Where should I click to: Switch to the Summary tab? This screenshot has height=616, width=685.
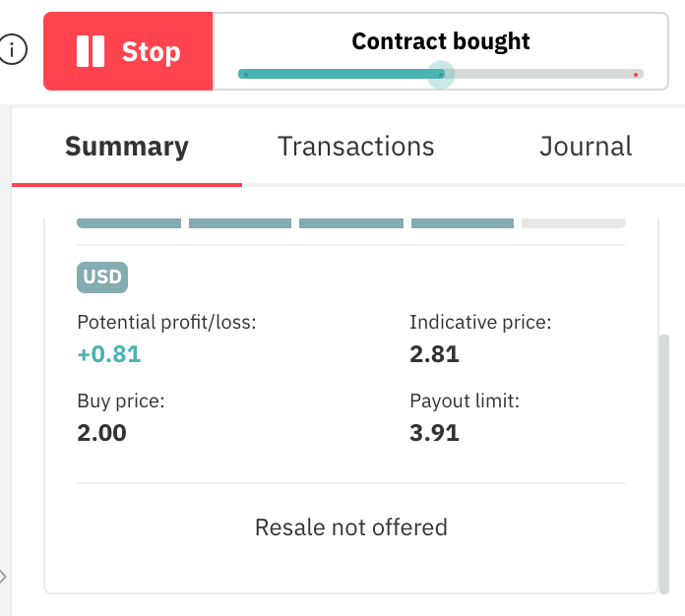tap(127, 147)
